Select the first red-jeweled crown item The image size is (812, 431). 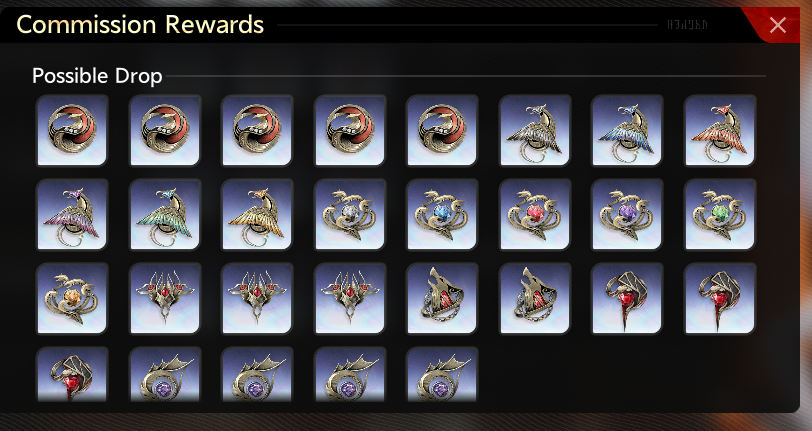164,298
